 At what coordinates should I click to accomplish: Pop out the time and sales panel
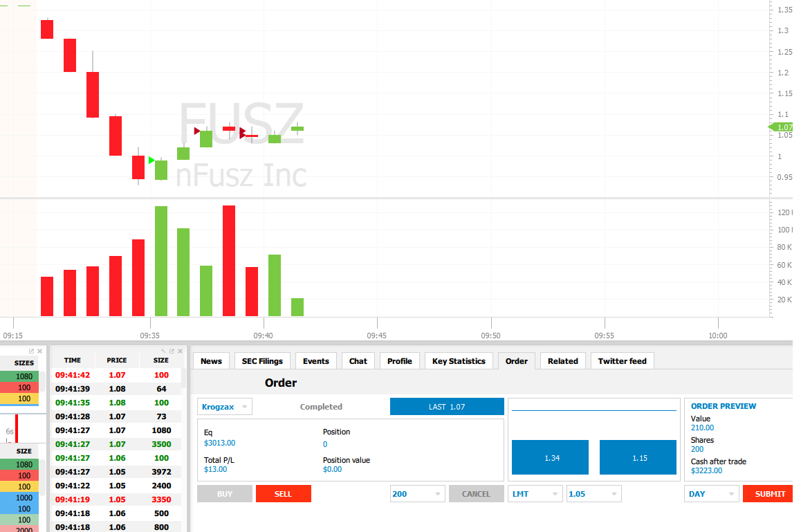(x=172, y=351)
